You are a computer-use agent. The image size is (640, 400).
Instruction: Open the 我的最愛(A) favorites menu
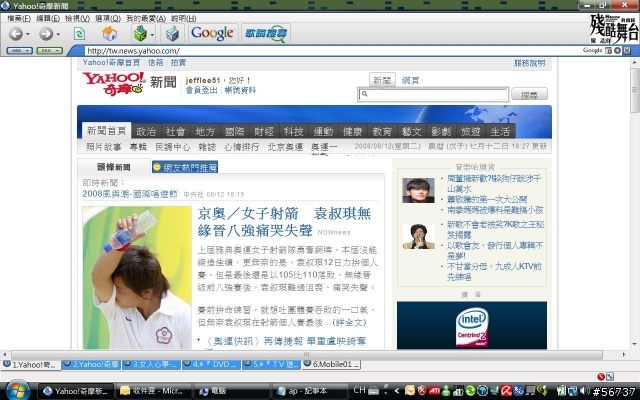tap(146, 18)
